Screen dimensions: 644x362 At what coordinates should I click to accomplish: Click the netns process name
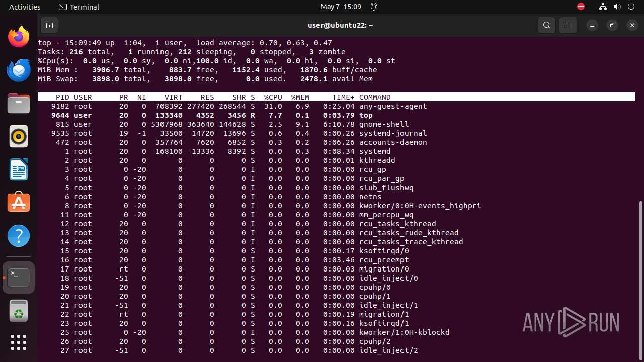(370, 197)
